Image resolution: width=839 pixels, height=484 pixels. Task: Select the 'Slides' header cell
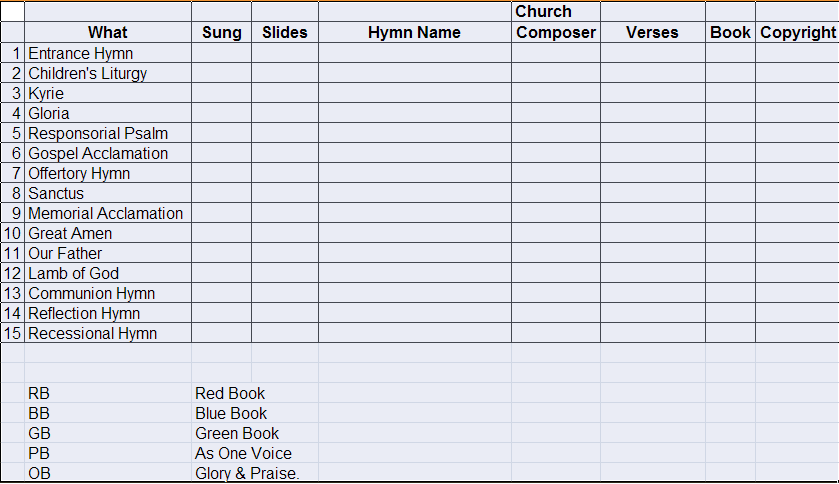[285, 32]
